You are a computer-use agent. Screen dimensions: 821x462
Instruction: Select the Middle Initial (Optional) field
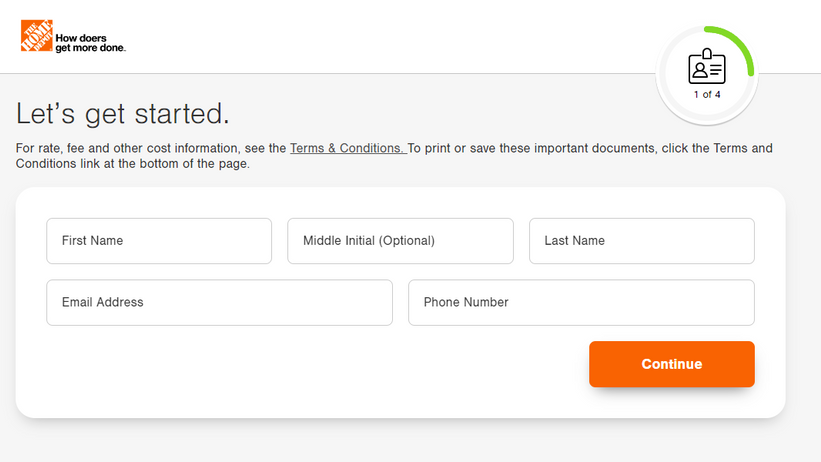(400, 241)
